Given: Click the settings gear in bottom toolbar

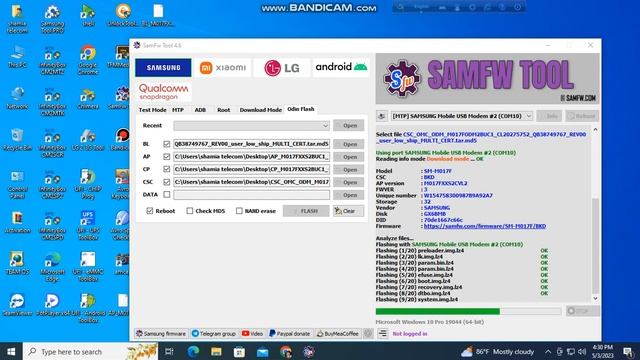Looking at the screenshot, I should (x=368, y=333).
